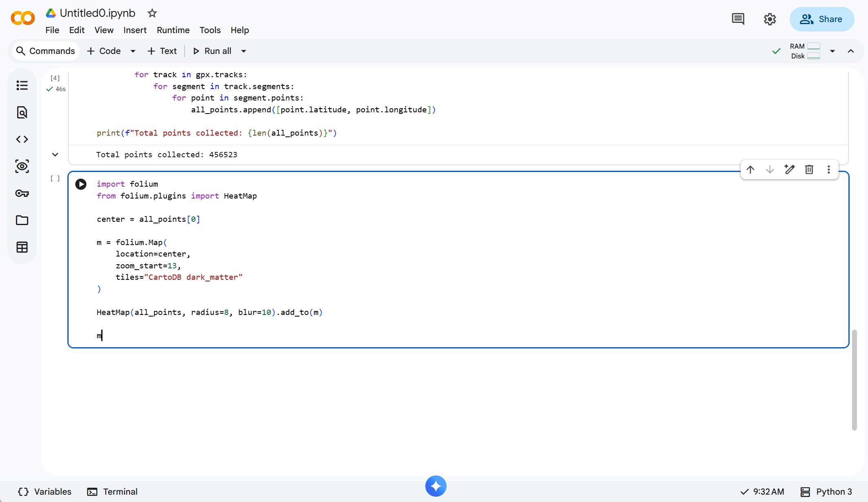Open the Find and replace sidebar icon

[x=22, y=112]
